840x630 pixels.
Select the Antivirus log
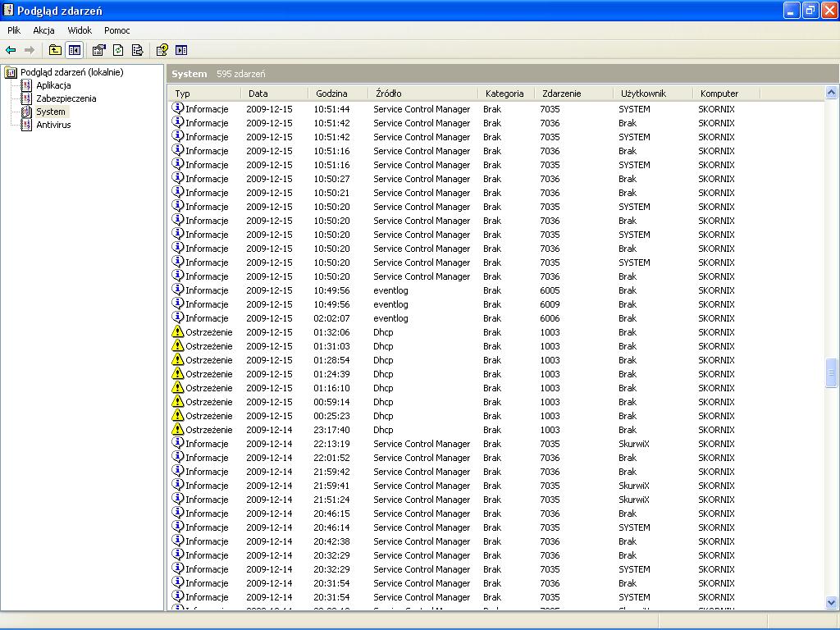pyautogui.click(x=53, y=125)
